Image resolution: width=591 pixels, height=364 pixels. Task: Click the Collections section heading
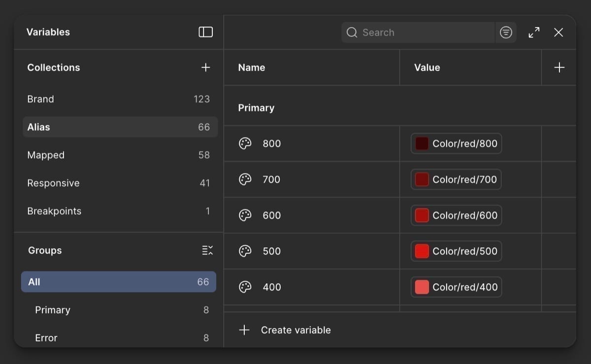(x=54, y=67)
